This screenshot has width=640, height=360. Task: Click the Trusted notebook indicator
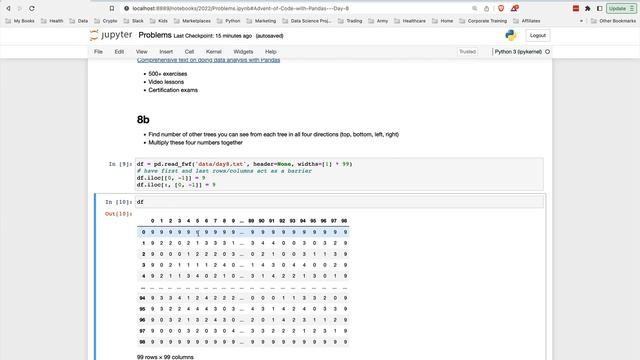(467, 52)
